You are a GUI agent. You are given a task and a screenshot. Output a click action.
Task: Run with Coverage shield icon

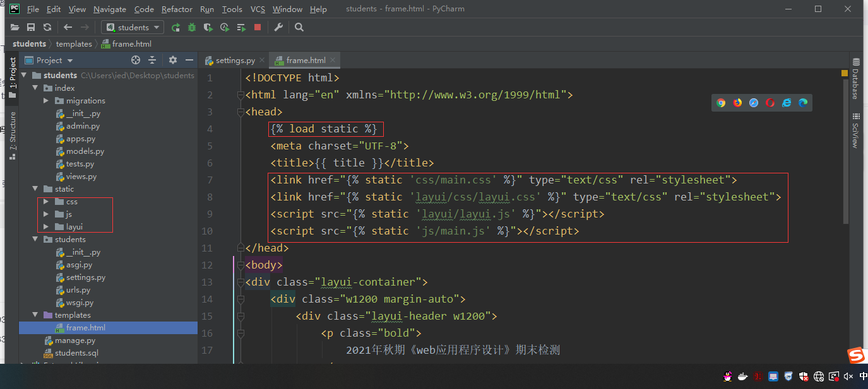(x=208, y=27)
